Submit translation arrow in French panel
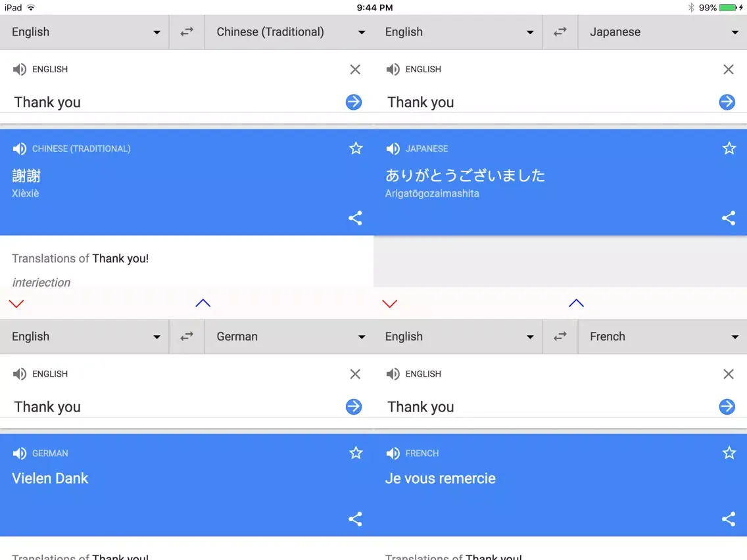This screenshot has width=747, height=560. [x=727, y=407]
